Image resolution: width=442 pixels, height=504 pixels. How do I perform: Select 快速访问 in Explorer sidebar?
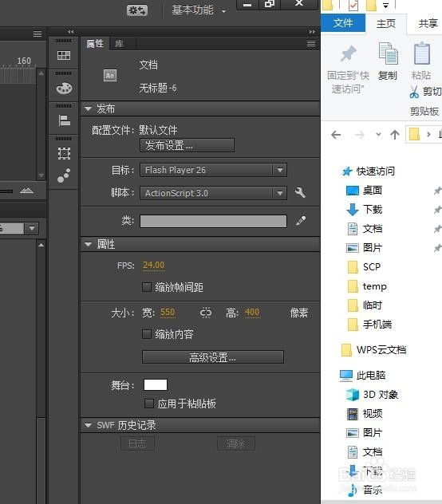[x=369, y=171]
